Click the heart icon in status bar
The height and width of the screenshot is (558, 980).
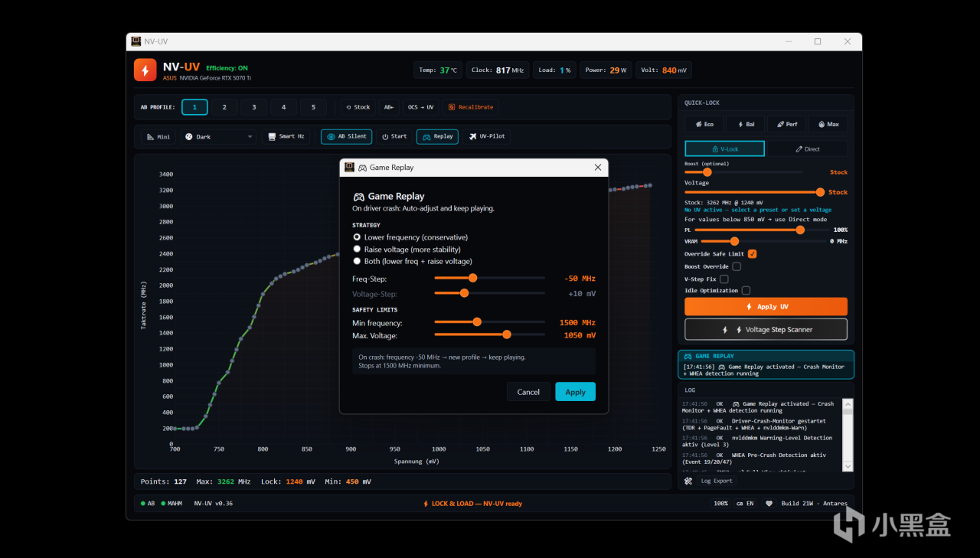pos(769,504)
